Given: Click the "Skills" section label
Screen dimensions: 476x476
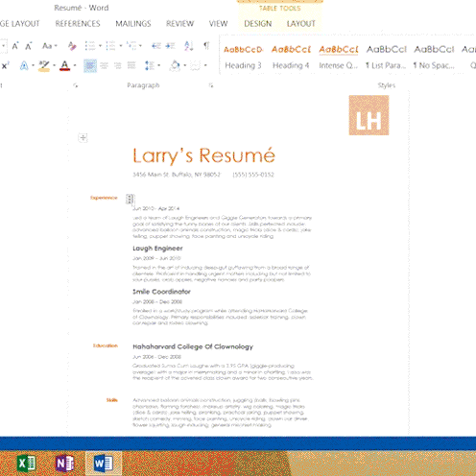Looking at the screenshot, I should coord(112,400).
